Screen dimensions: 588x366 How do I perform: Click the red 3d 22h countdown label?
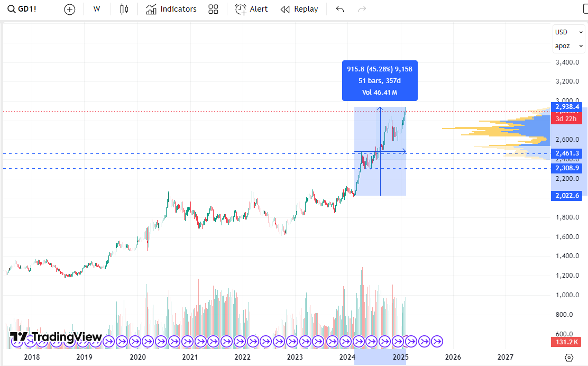tap(566, 118)
